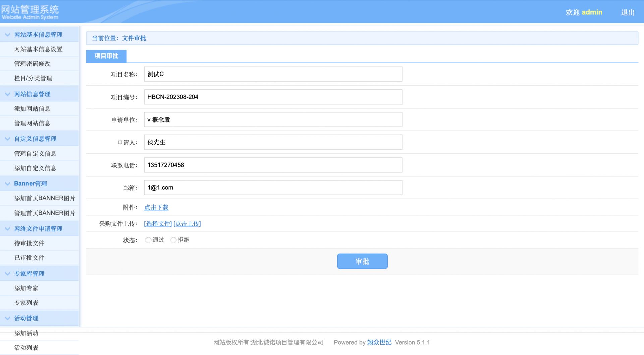Image resolution: width=644 pixels, height=355 pixels.
Task: Collapse the Banner管理 chevron arrow
Action: 7,184
